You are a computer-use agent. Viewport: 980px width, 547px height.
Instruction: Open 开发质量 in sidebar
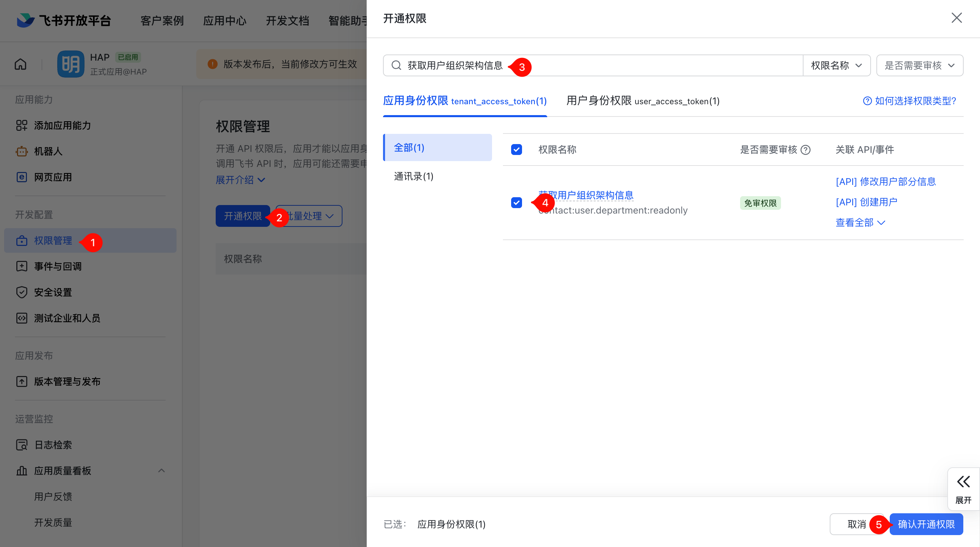(x=53, y=522)
